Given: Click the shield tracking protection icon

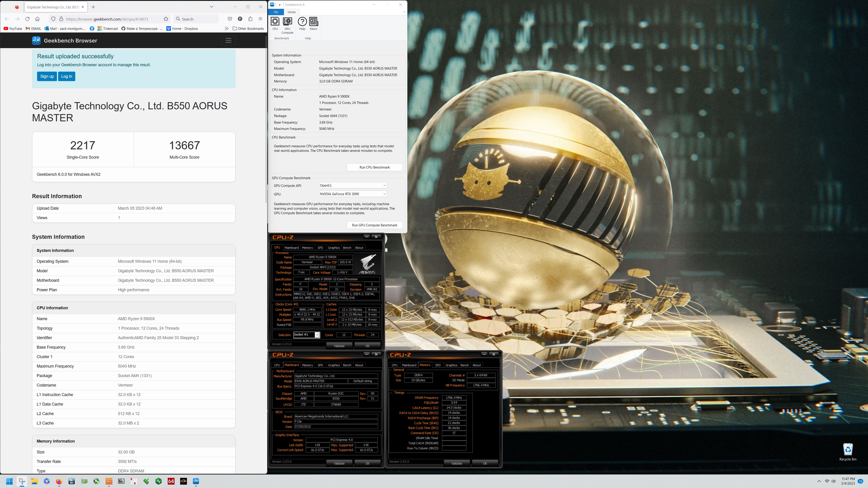Looking at the screenshot, I should (53, 19).
